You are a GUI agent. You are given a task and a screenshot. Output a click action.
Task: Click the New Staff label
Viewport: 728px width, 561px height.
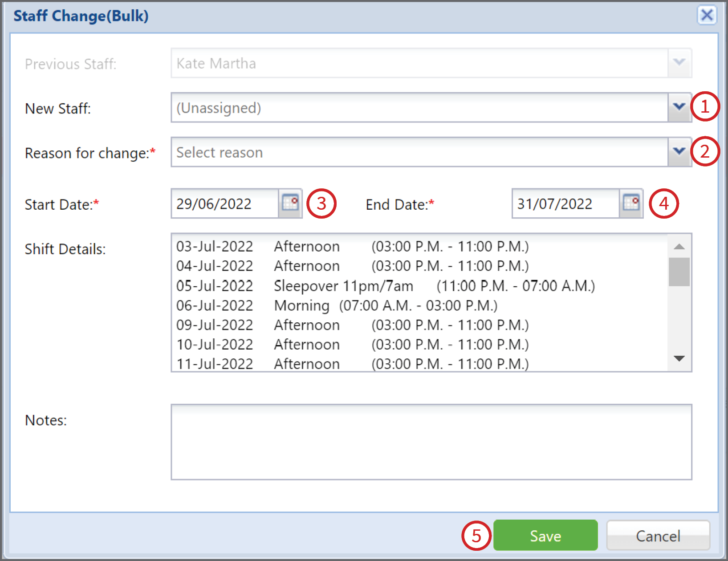(58, 108)
